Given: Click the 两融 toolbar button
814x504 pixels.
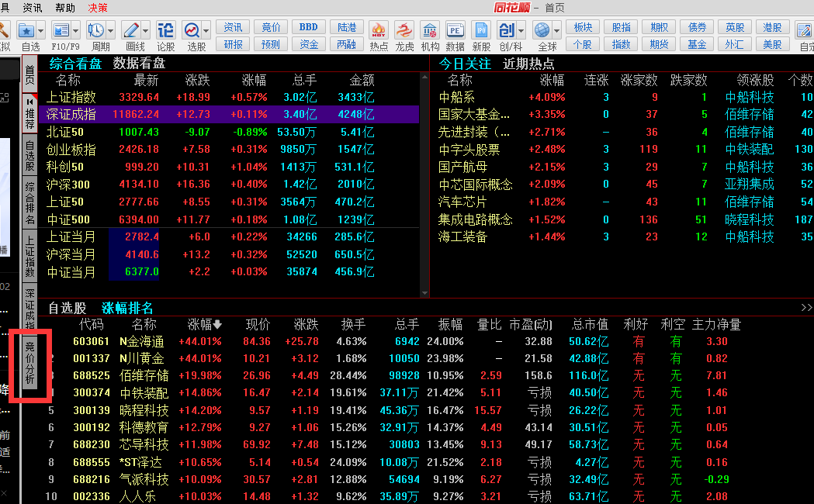Looking at the screenshot, I should click(x=347, y=44).
